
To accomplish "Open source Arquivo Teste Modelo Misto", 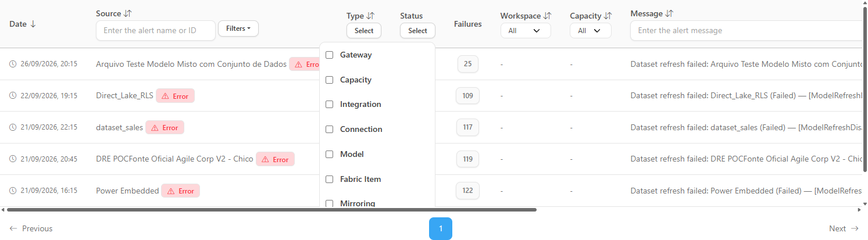I will [191, 64].
